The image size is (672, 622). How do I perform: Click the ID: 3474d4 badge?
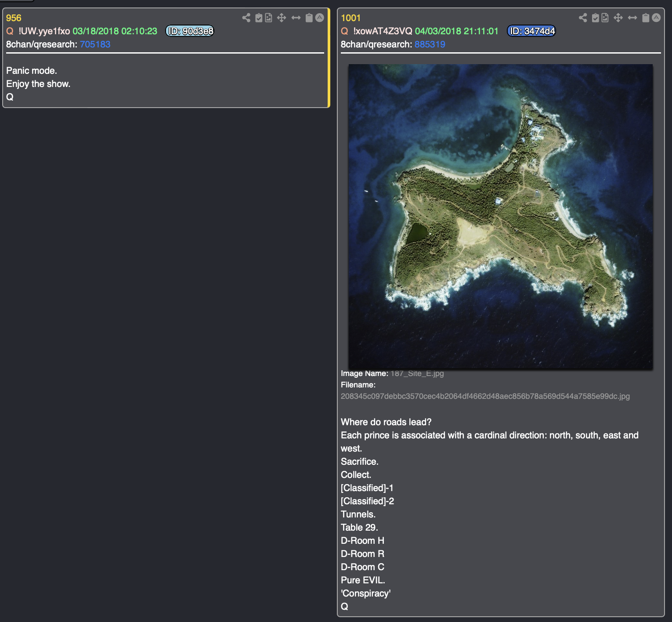531,31
